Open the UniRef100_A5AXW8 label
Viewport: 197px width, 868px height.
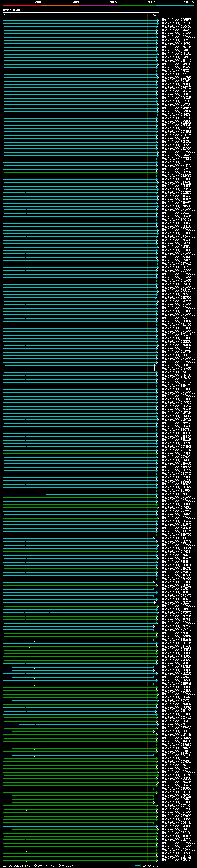click(x=177, y=98)
